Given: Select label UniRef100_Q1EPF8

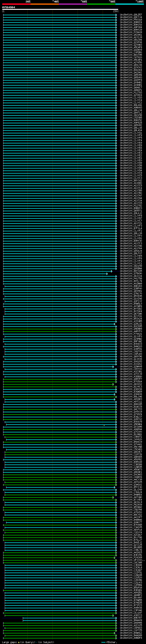Looking at the screenshot, I should (131, 80).
